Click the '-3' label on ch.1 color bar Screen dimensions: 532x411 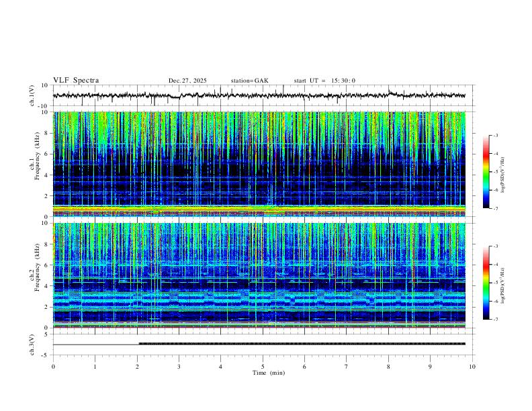click(495, 135)
